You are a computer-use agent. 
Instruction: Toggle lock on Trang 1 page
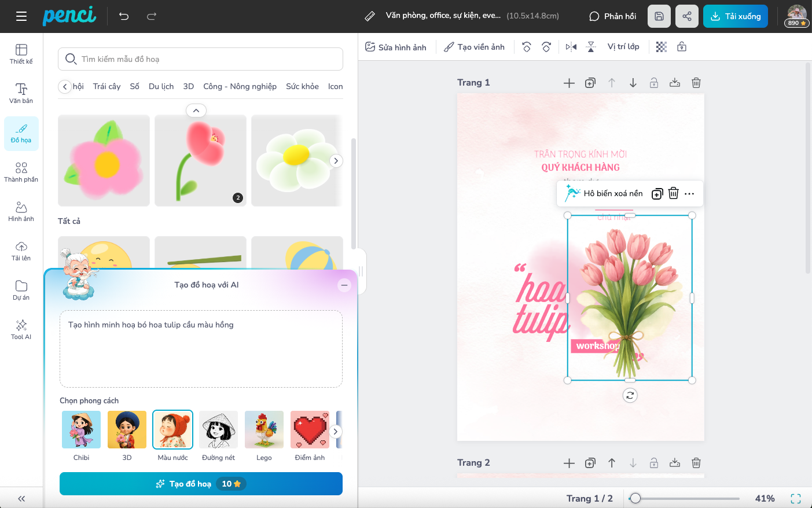tap(654, 83)
